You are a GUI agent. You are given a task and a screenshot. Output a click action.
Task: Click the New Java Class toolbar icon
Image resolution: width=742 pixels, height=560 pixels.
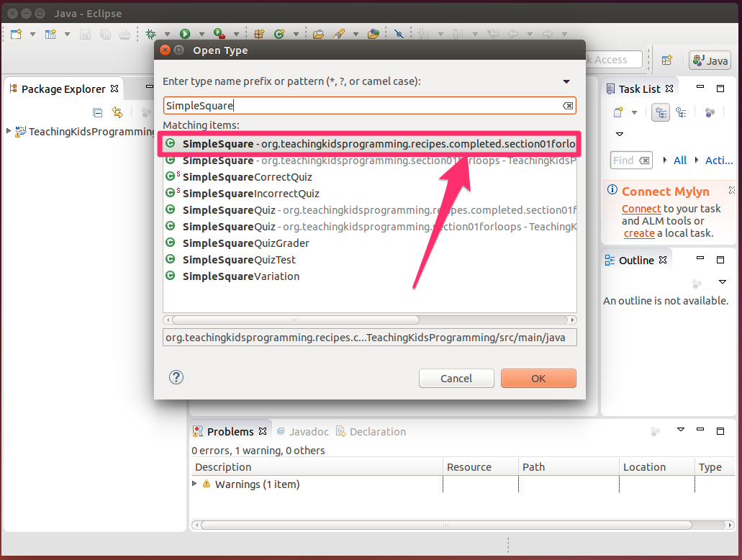click(x=279, y=34)
